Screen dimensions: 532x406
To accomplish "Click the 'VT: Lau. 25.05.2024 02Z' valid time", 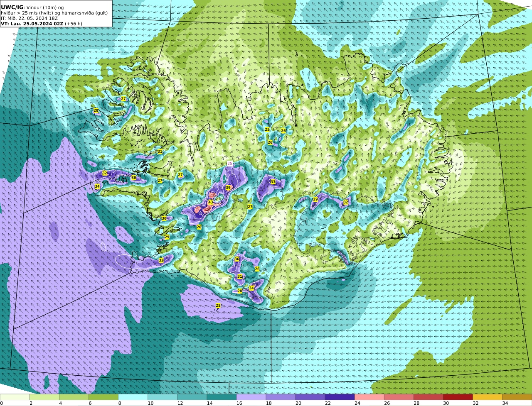I will click(x=32, y=24).
